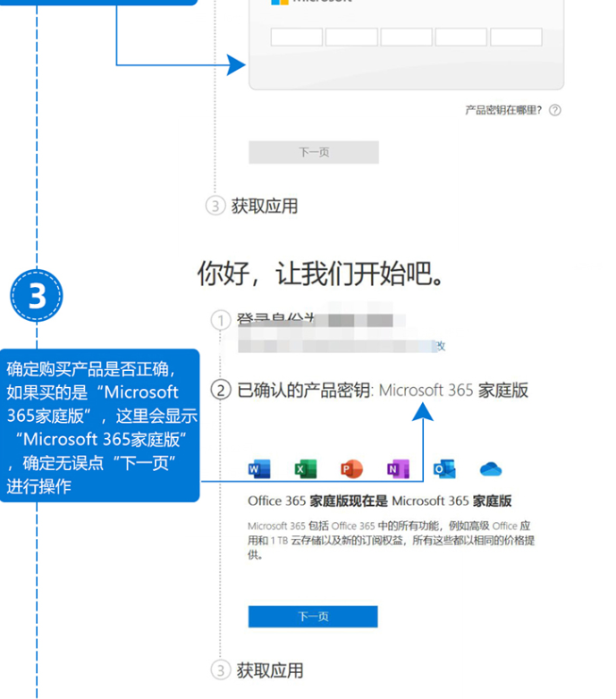
Task: Click the 已确认的产品密钥 step text
Action: coord(383,390)
